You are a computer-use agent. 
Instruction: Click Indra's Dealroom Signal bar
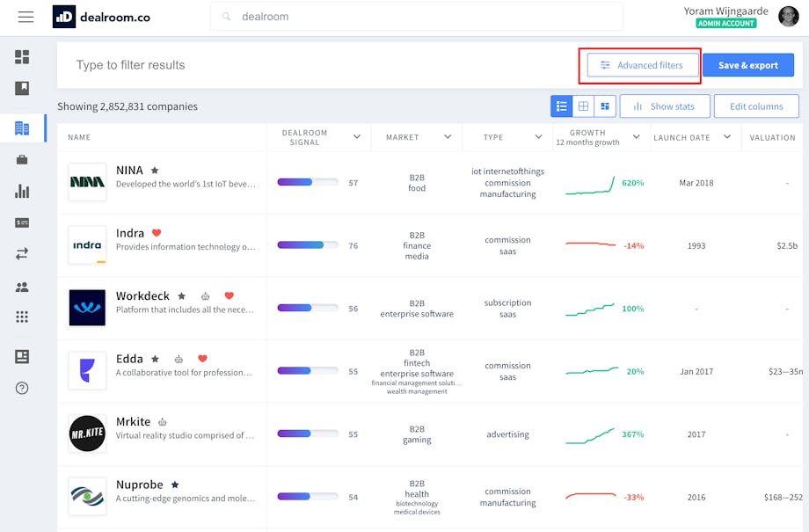tap(308, 244)
